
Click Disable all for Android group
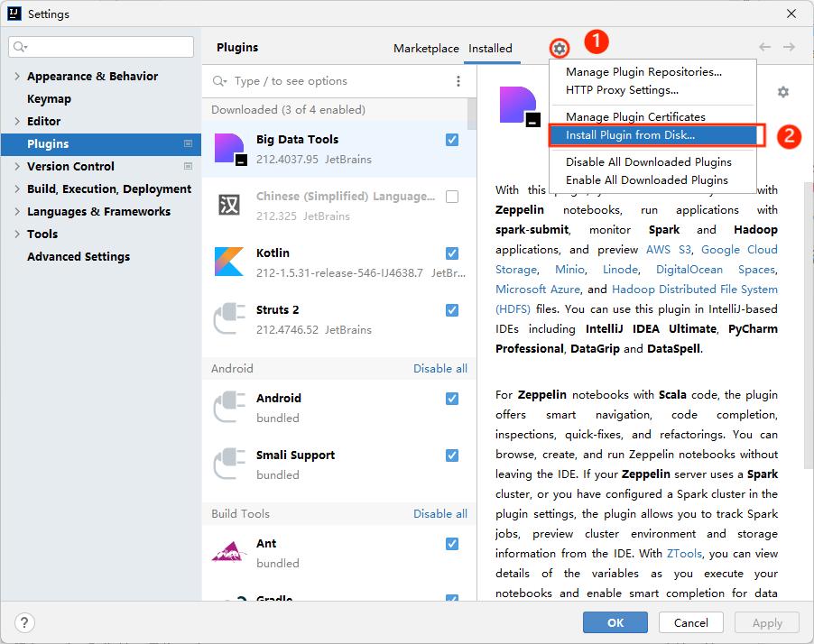point(440,368)
